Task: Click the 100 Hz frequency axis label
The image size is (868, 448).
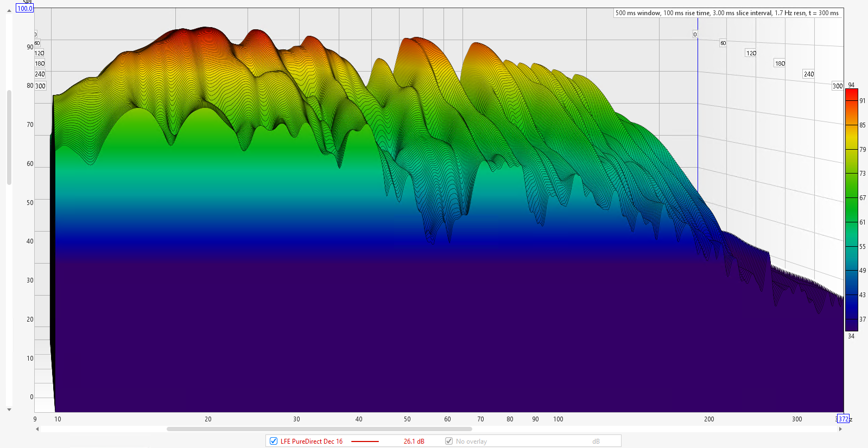Action: click(x=558, y=419)
